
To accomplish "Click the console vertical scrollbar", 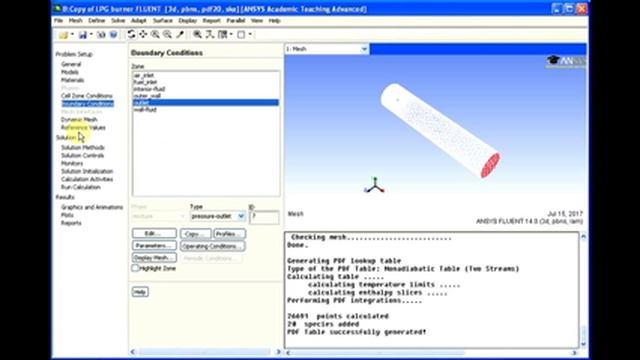I will (x=583, y=290).
